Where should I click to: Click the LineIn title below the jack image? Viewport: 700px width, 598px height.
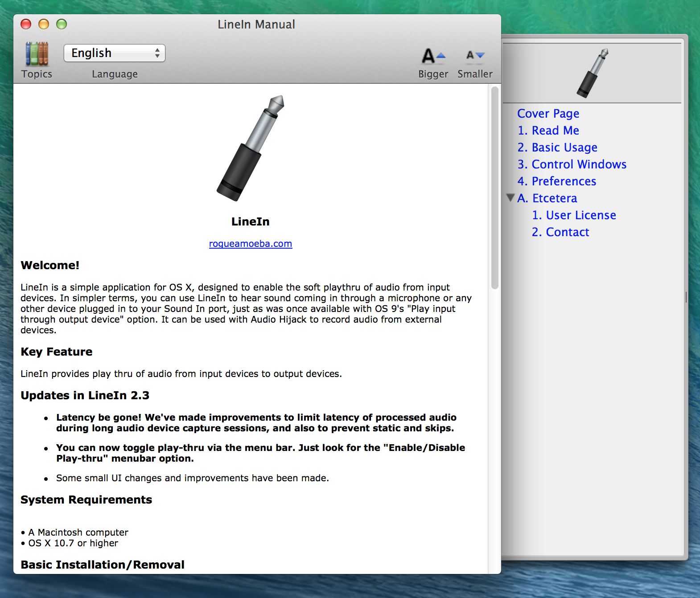tap(250, 221)
